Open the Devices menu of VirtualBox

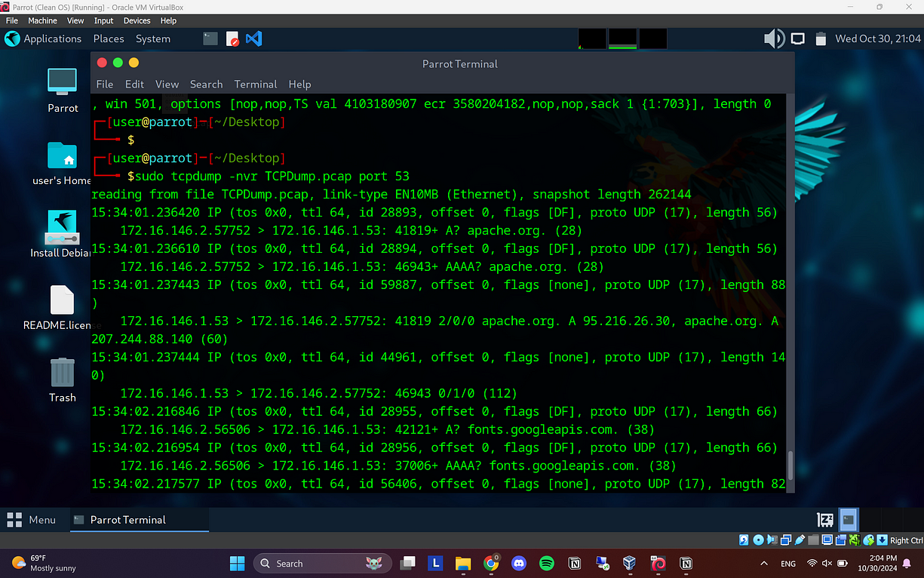pos(137,20)
